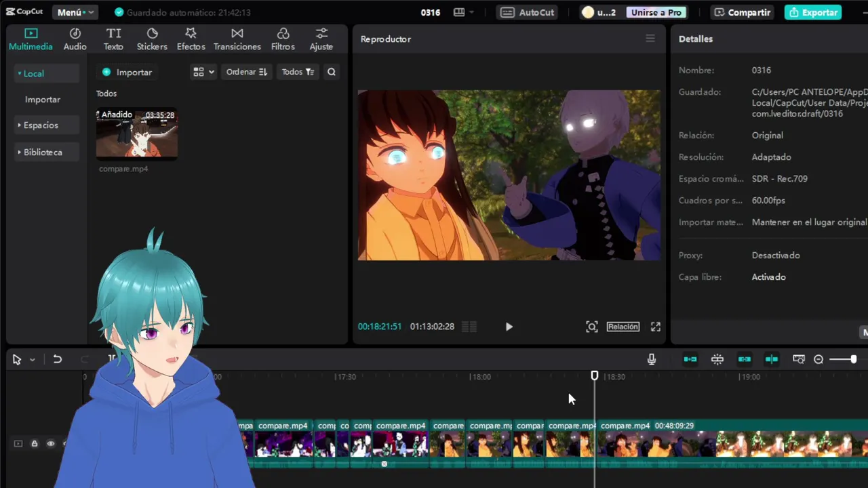Click the current timecode 00:18:21:51
Image resolution: width=868 pixels, height=488 pixels.
(380, 327)
